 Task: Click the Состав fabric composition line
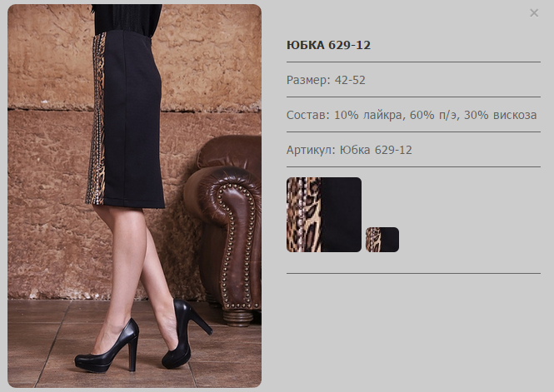(x=412, y=115)
